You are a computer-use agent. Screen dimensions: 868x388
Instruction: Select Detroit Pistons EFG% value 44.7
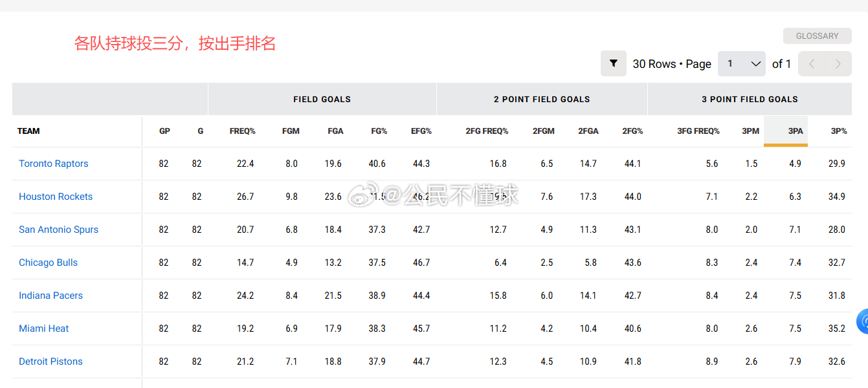[x=421, y=361]
